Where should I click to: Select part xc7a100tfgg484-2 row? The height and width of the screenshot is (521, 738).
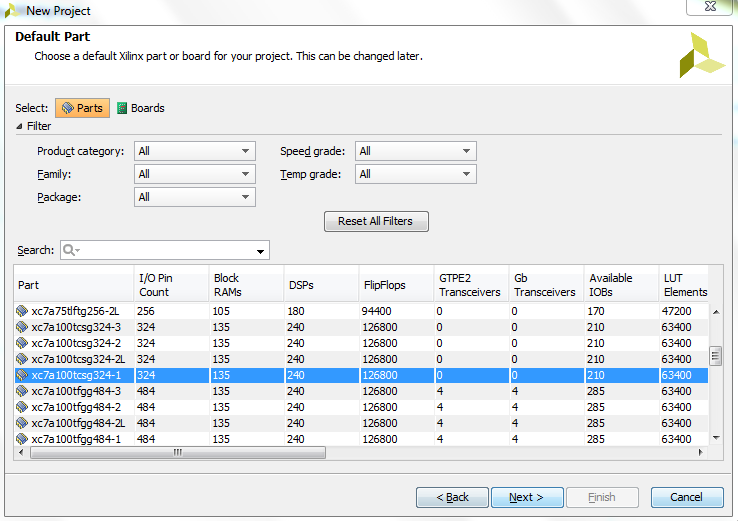[x=361, y=407]
